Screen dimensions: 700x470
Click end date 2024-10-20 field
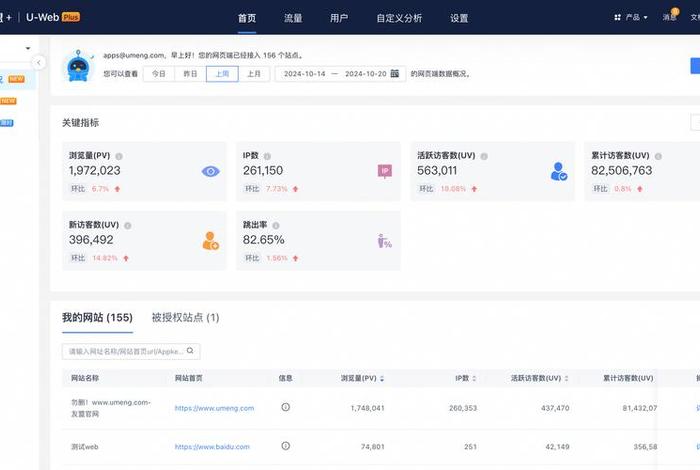coord(366,74)
